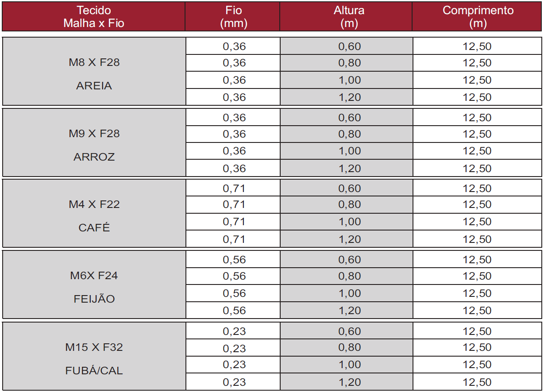
Task: Select the Fio (mm) column header
Action: click(x=233, y=17)
